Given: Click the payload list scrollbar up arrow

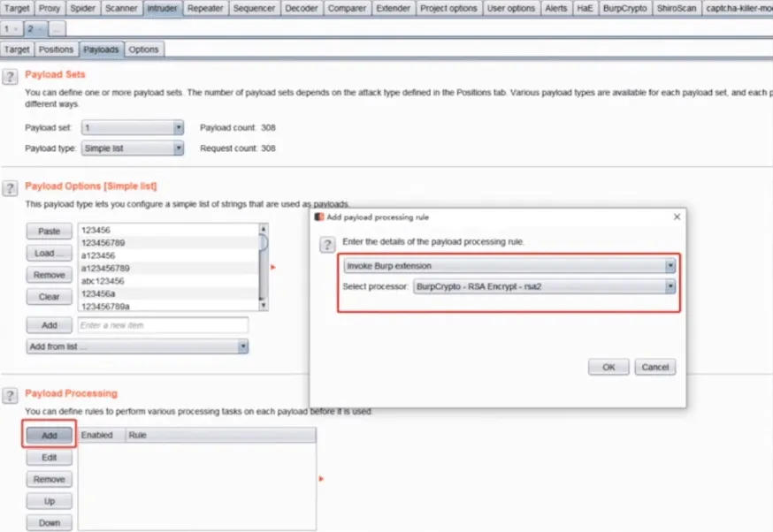Looking at the screenshot, I should point(264,229).
